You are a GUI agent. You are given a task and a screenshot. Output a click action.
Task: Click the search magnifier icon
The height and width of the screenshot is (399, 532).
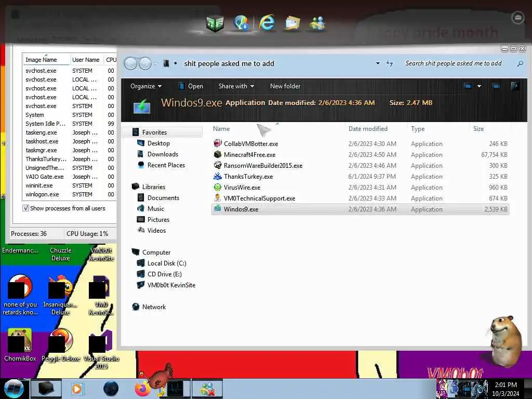[520, 63]
